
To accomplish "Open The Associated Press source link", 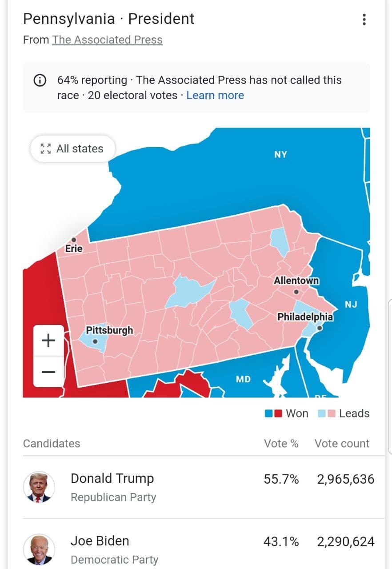I will point(107,40).
